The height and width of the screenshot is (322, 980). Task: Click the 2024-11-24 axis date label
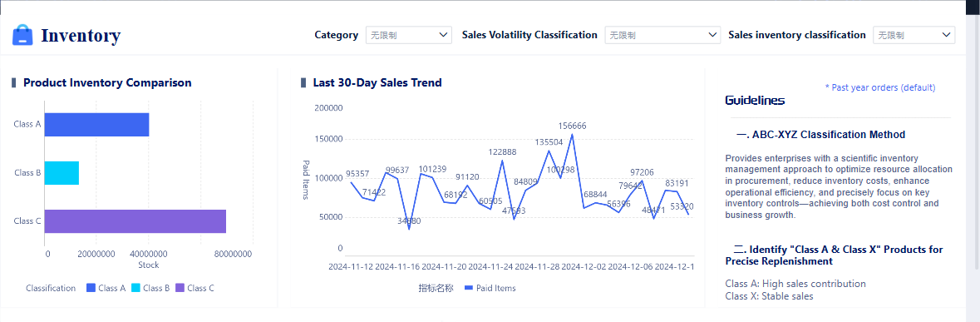coord(490,266)
